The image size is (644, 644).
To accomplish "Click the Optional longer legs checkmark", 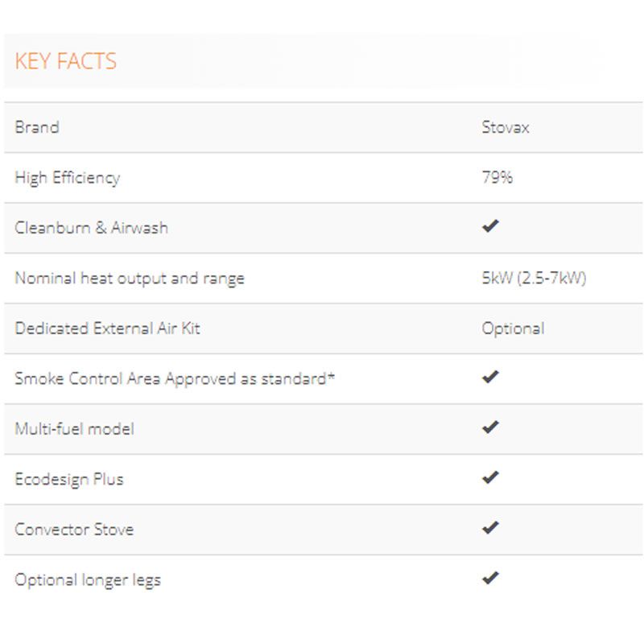I will [490, 578].
